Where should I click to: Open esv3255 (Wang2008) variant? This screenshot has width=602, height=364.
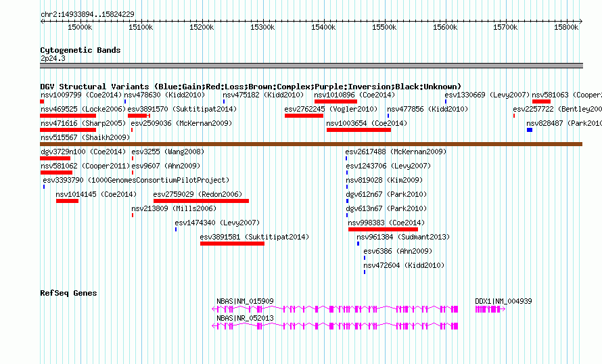(x=168, y=152)
